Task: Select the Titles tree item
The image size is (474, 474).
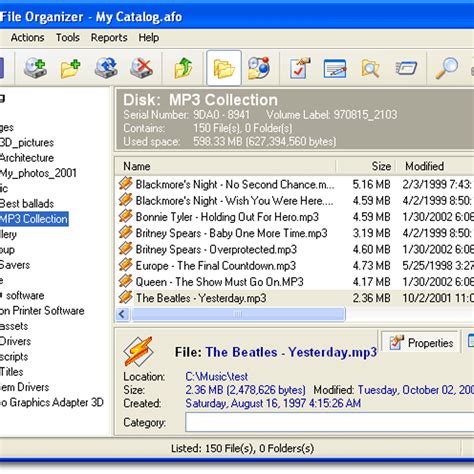Action: point(12,372)
